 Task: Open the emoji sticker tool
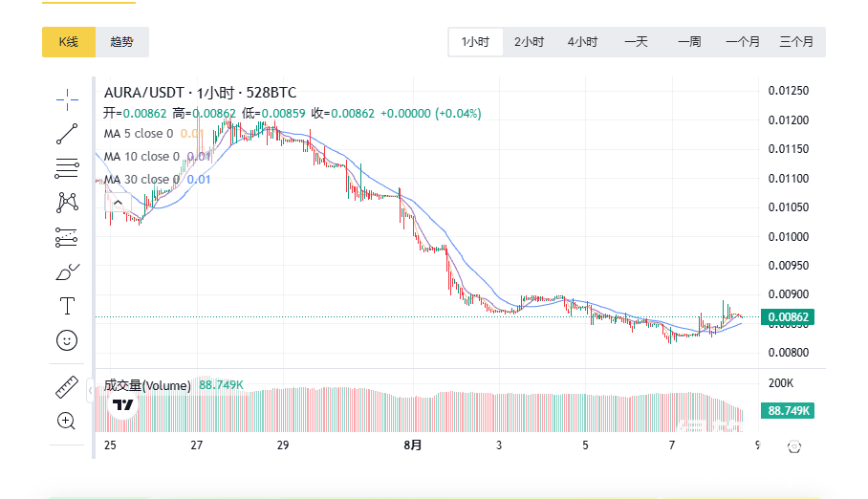67,340
